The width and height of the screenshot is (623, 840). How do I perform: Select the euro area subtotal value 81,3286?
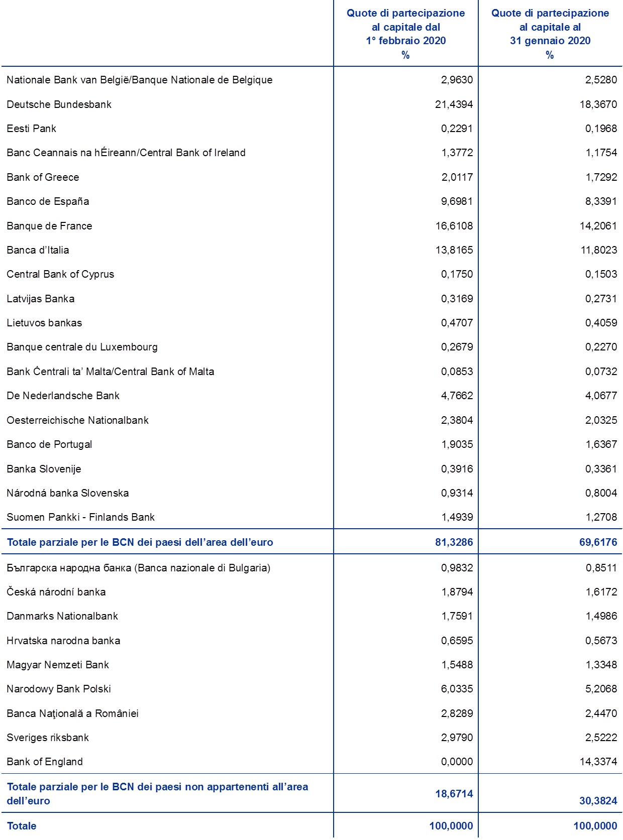[x=454, y=542]
